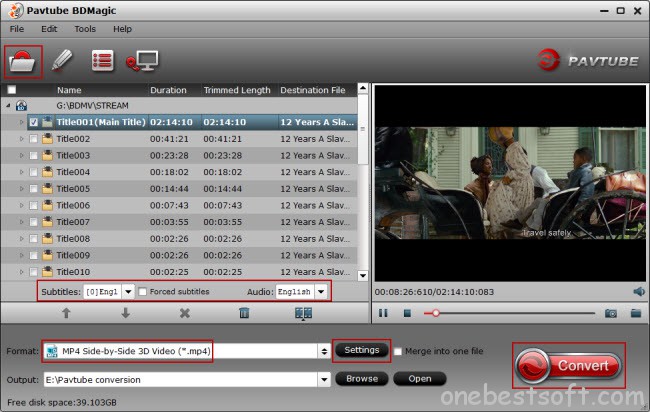Click the trash bin clear icon
The image size is (650, 412).
[244, 313]
